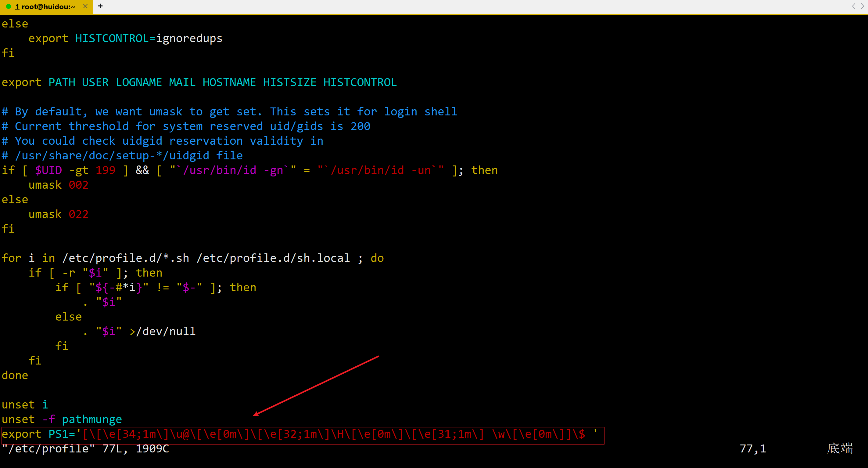The width and height of the screenshot is (868, 468).
Task: Place cursor on the word done
Action: click(15, 375)
